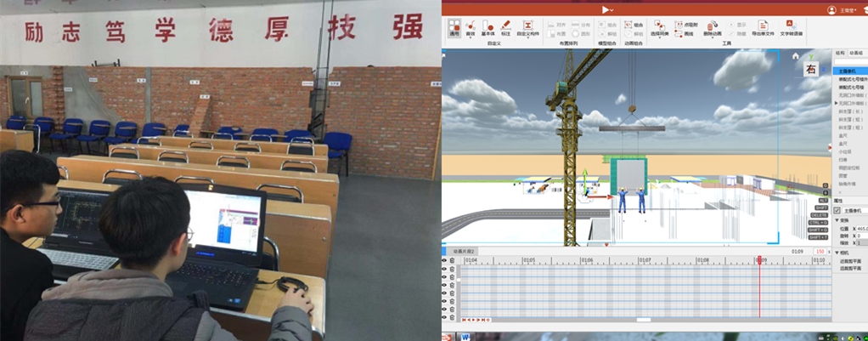The height and width of the screenshot is (341, 868).
Task: Select 小垃圾 in the structure list
Action: [845, 151]
